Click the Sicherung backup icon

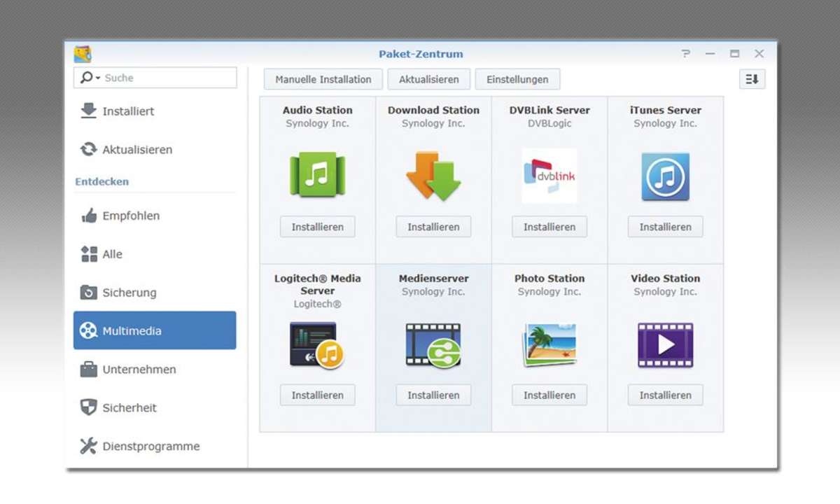[89, 293]
